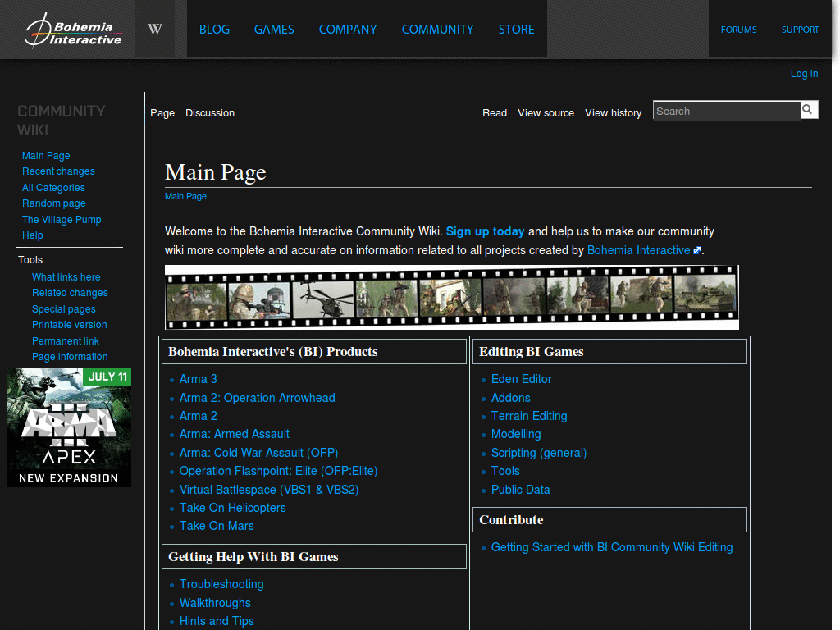This screenshot has width=840, height=630.
Task: Click the Bohemia Interactive logo
Action: [73, 30]
